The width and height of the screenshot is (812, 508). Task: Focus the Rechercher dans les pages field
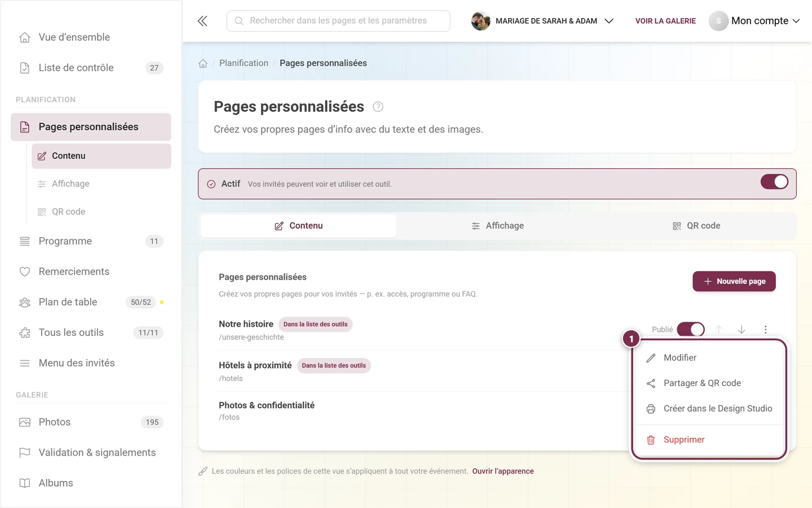[338, 21]
